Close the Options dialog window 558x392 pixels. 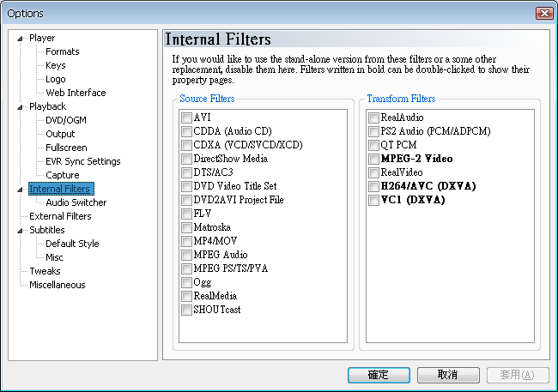click(543, 13)
